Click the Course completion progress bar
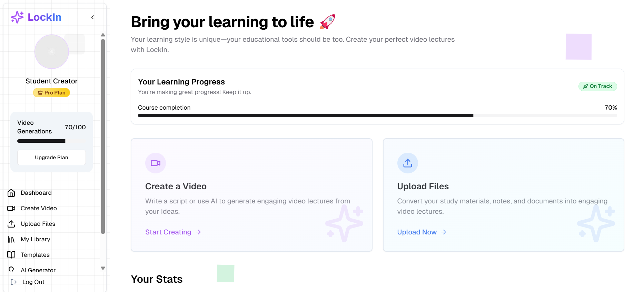Image resolution: width=644 pixels, height=292 pixels. click(377, 116)
